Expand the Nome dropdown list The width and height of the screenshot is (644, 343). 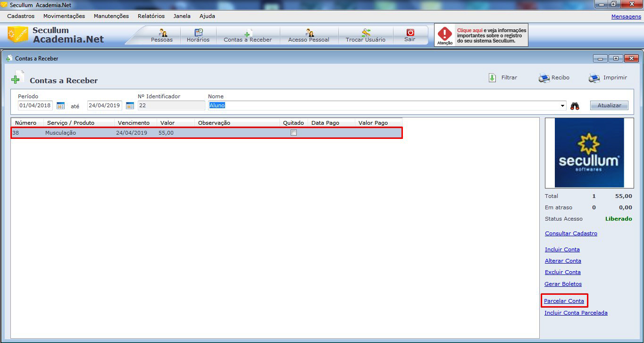(x=563, y=106)
